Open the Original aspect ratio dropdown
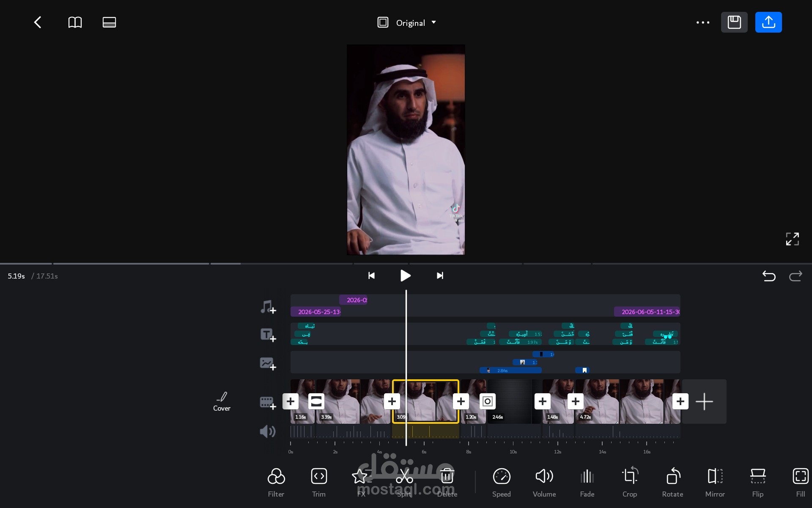 [407, 22]
